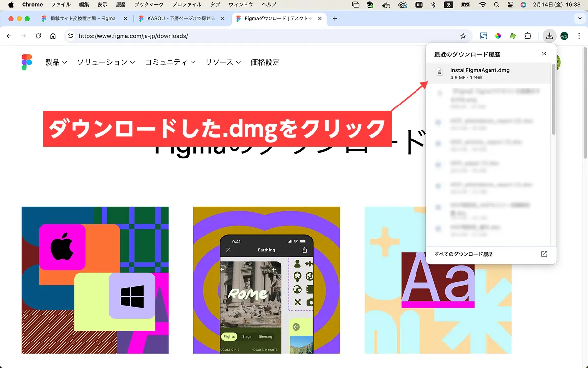Switch to the KASOU tab

tap(181, 19)
